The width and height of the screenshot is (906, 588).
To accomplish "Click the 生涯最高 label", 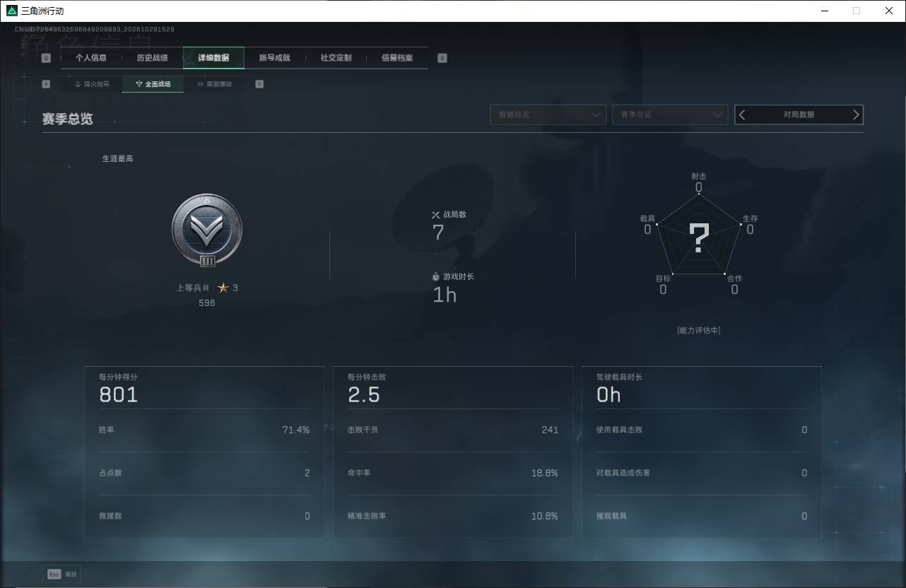I will (x=118, y=158).
